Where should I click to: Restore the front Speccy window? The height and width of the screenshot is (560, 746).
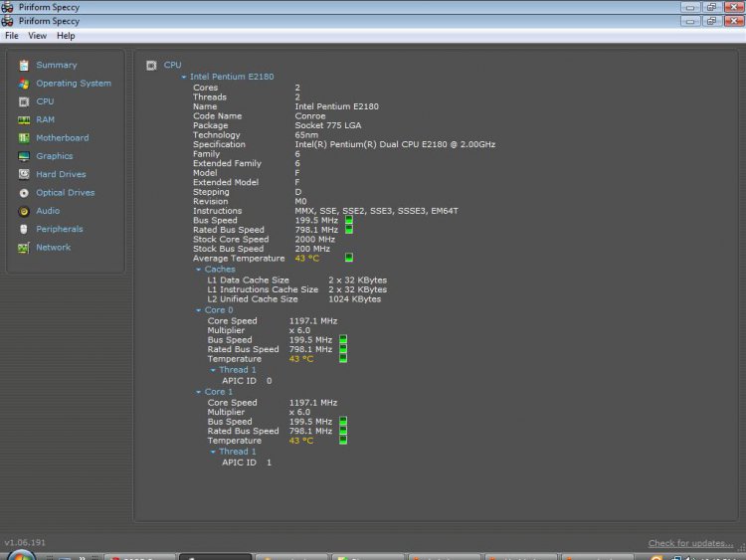711,21
